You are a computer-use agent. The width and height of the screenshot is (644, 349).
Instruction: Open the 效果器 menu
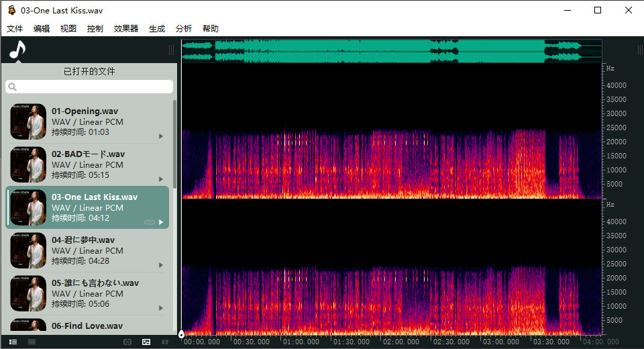coord(126,29)
